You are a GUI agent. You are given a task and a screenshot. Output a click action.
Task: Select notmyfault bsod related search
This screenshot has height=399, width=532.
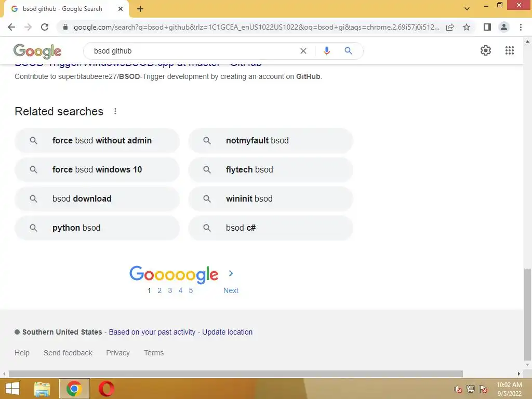point(271,140)
